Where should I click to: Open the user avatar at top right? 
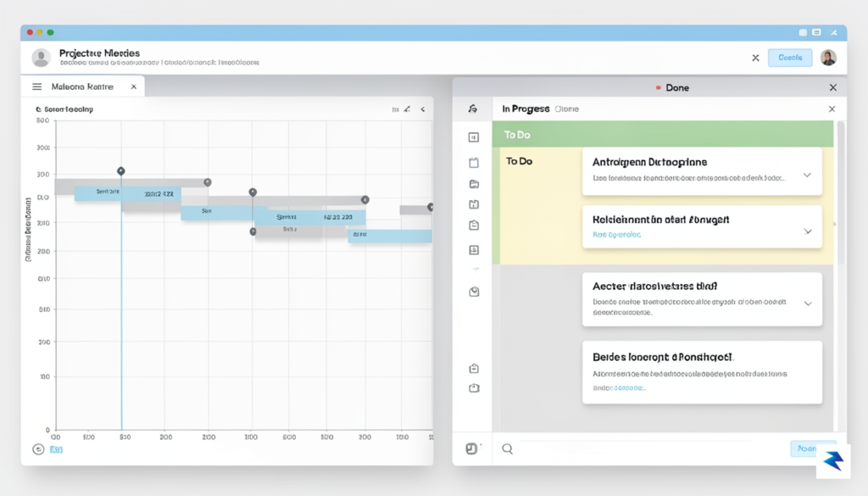(x=828, y=58)
